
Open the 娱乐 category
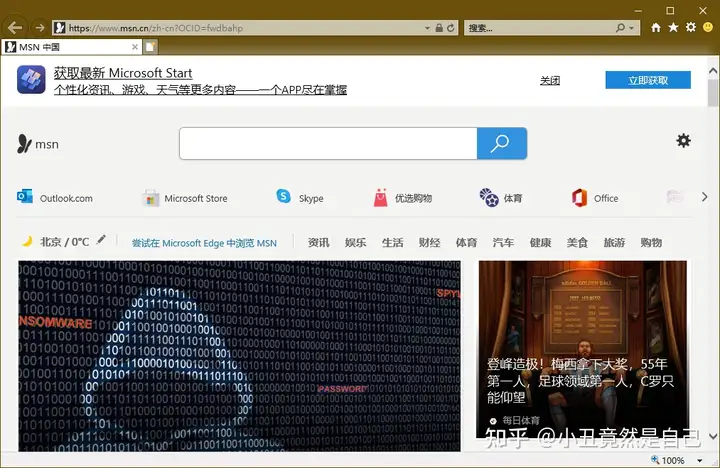click(355, 242)
